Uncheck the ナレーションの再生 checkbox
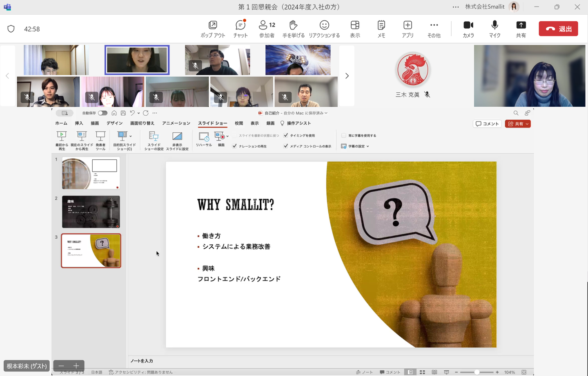This screenshot has width=588, height=376. (235, 146)
